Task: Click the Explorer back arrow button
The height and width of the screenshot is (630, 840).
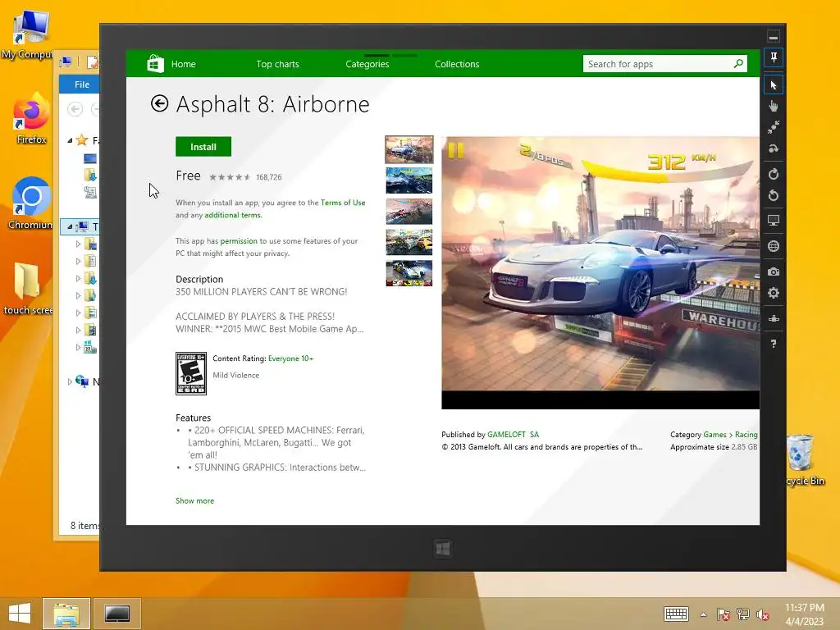Action: [x=75, y=109]
